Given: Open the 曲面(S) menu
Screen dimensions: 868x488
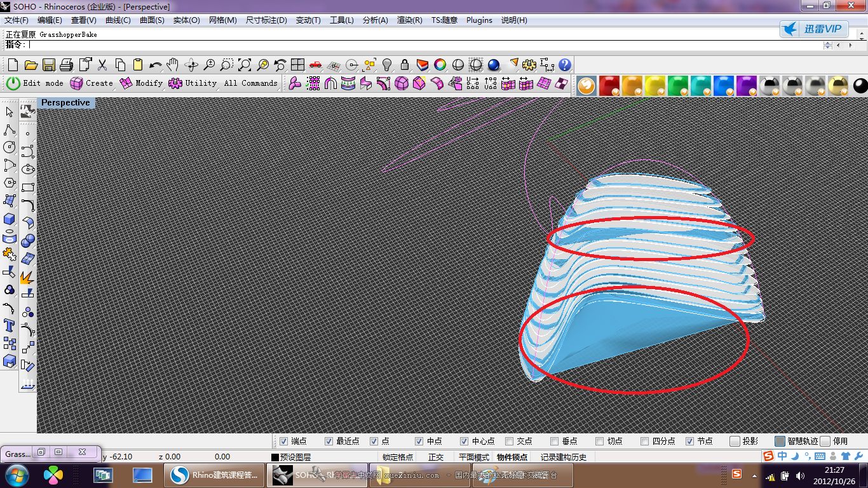Looking at the screenshot, I should click(153, 20).
